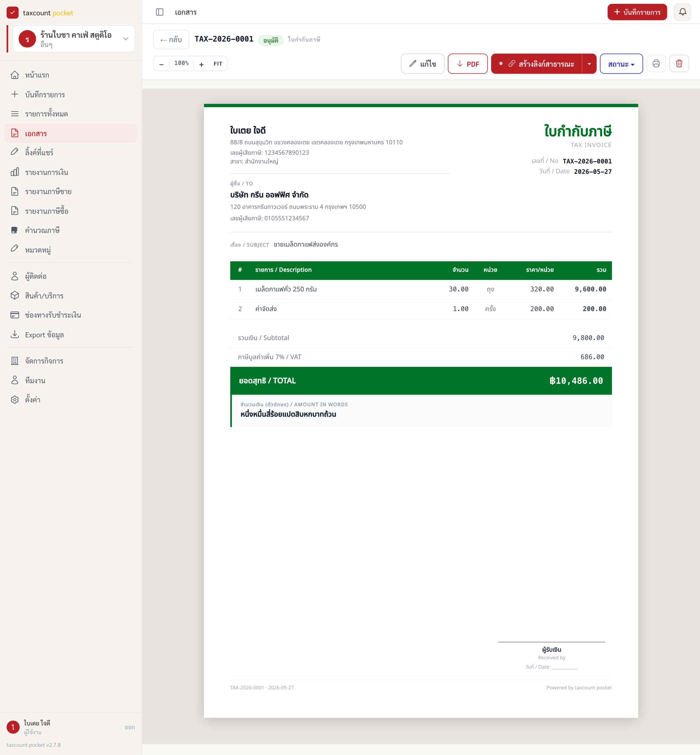Viewport: 700px width, 755px height.
Task: Print the document with printer icon
Action: pos(656,64)
